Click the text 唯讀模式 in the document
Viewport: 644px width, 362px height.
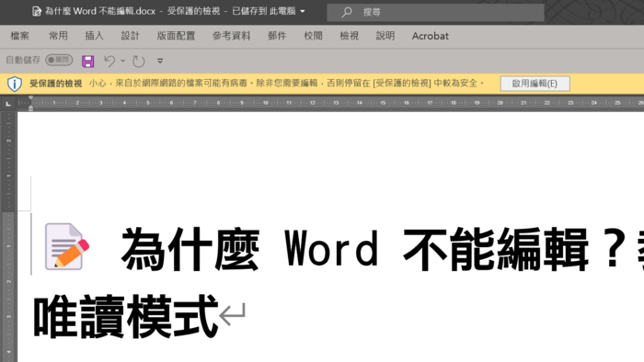[x=125, y=316]
